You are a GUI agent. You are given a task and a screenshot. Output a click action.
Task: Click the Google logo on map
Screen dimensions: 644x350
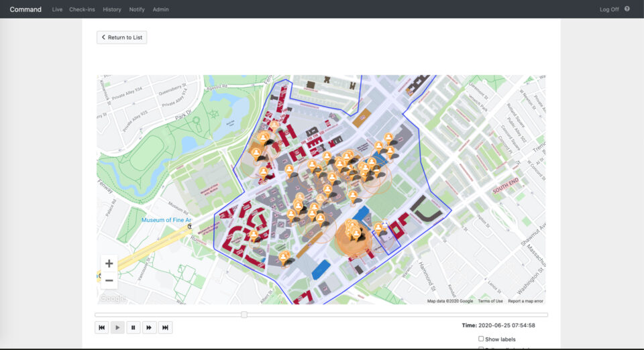click(112, 298)
